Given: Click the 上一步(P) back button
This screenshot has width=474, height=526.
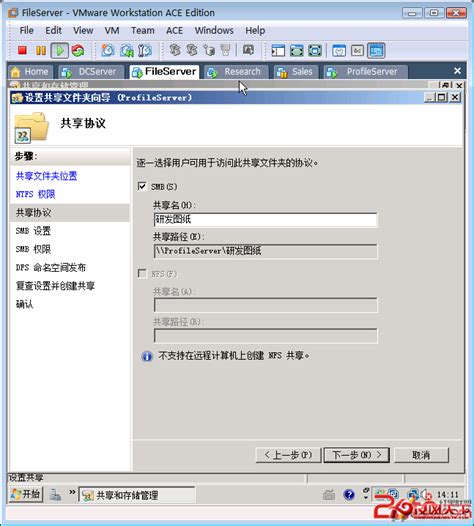Looking at the screenshot, I should pyautogui.click(x=288, y=455).
